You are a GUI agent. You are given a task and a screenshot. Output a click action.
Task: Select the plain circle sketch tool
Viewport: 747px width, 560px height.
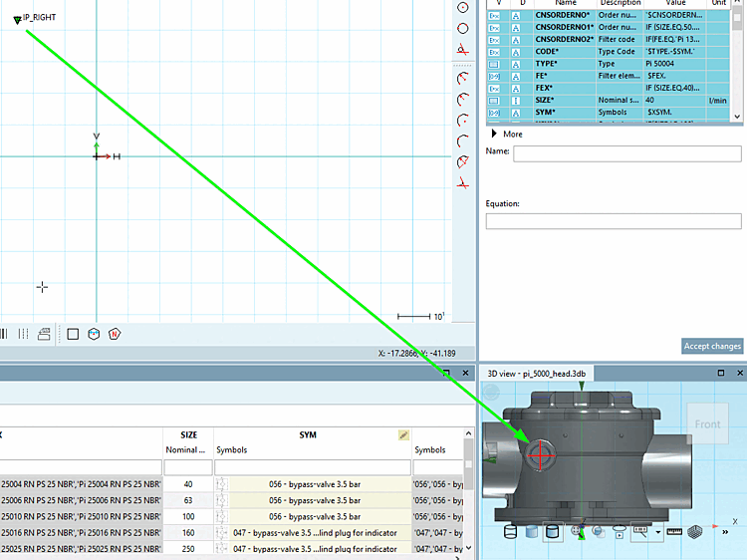[462, 29]
